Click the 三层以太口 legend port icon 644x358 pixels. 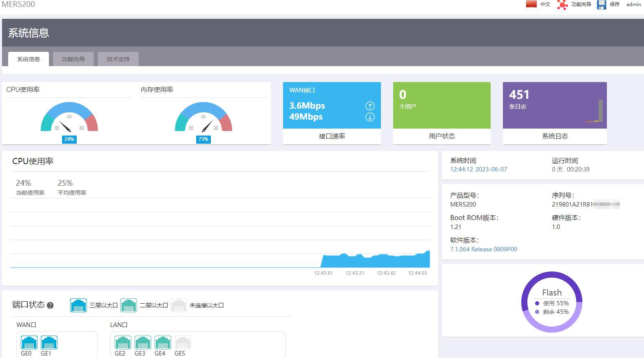[x=78, y=305]
